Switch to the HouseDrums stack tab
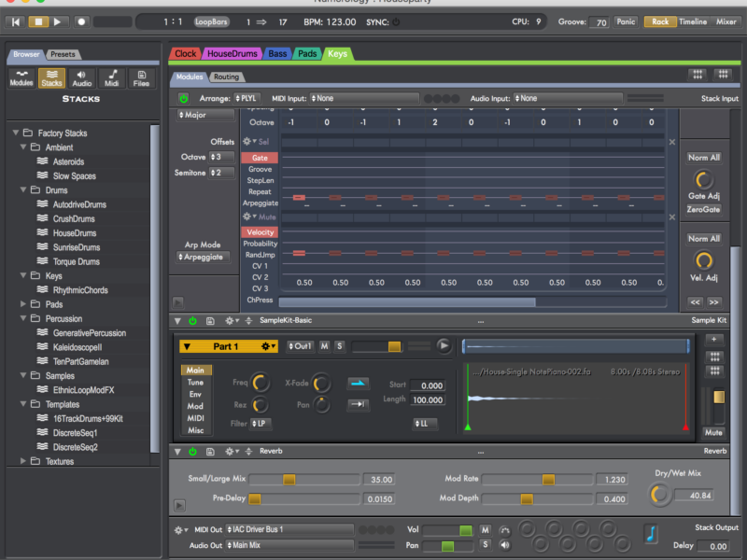This screenshot has width=747, height=560. tap(233, 54)
